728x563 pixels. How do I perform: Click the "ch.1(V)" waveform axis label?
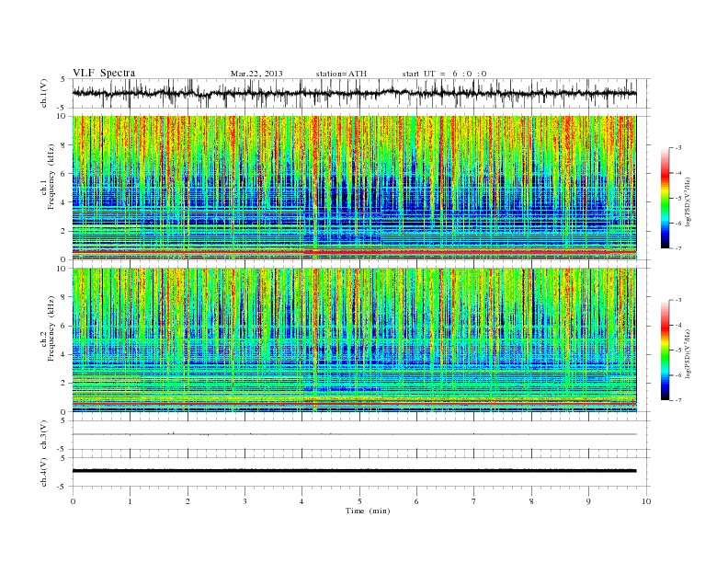tap(44, 93)
